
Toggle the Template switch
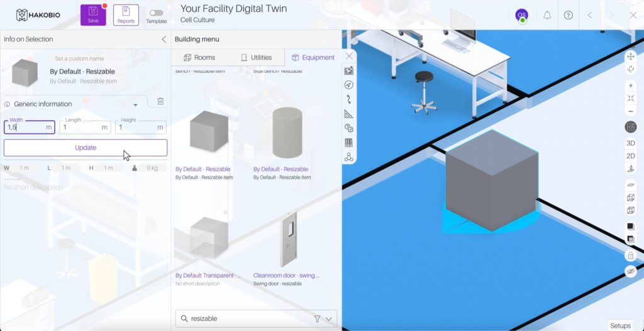point(156,13)
